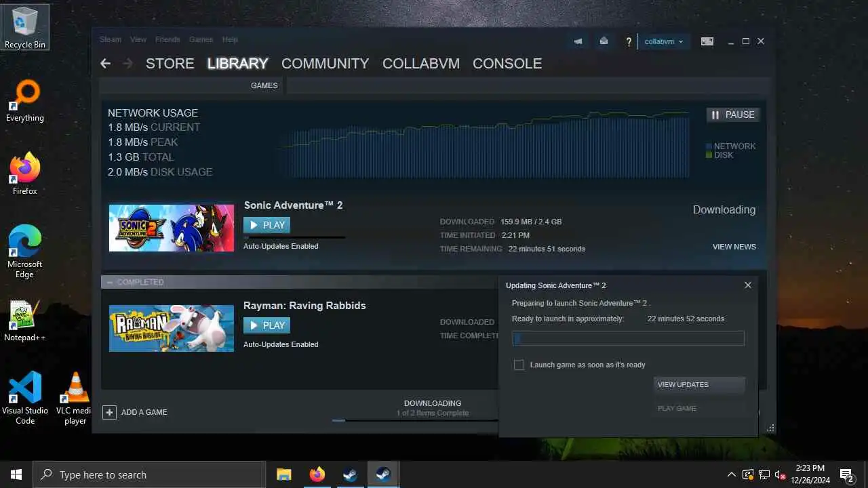Go to the CONSOLE tab
868x488 pixels.
pyautogui.click(x=507, y=63)
